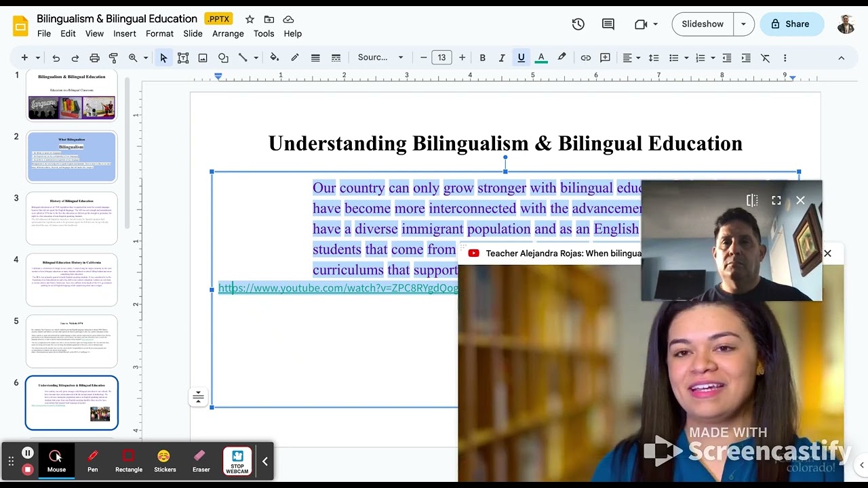Open the text Align dropdown
Image resolution: width=868 pixels, height=488 pixels.
point(631,58)
